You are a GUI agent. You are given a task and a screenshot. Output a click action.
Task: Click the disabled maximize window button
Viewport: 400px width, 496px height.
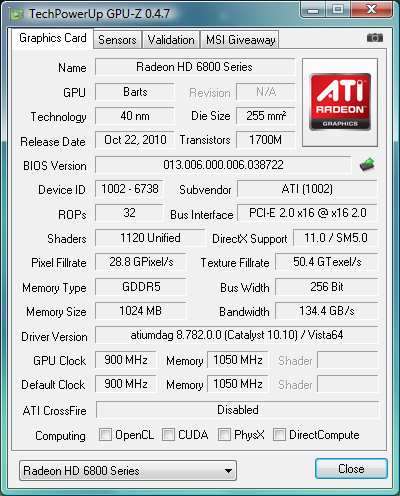click(338, 9)
